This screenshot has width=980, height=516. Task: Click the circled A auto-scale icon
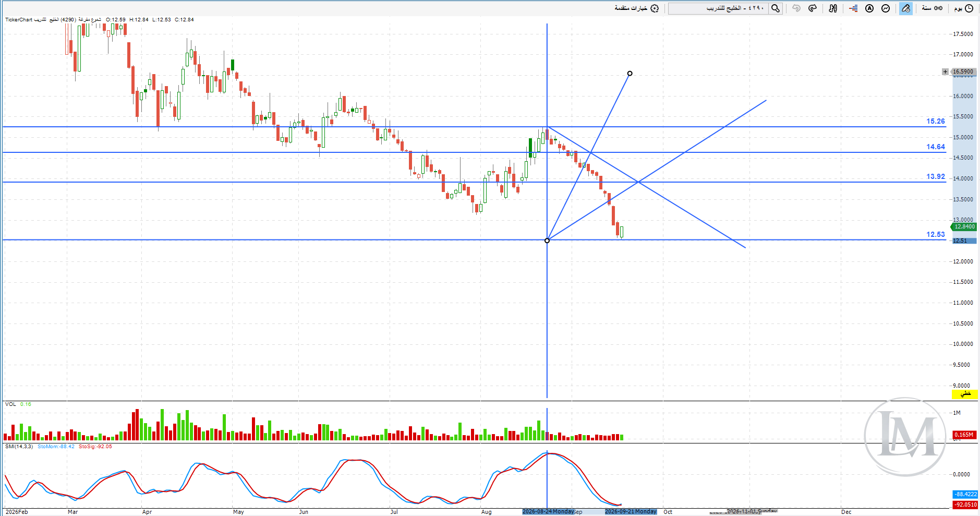click(869, 8)
